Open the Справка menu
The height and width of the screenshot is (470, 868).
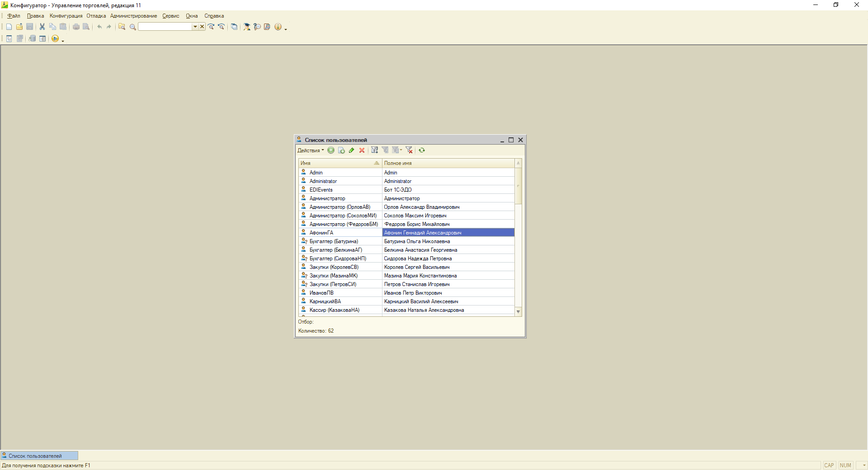214,16
